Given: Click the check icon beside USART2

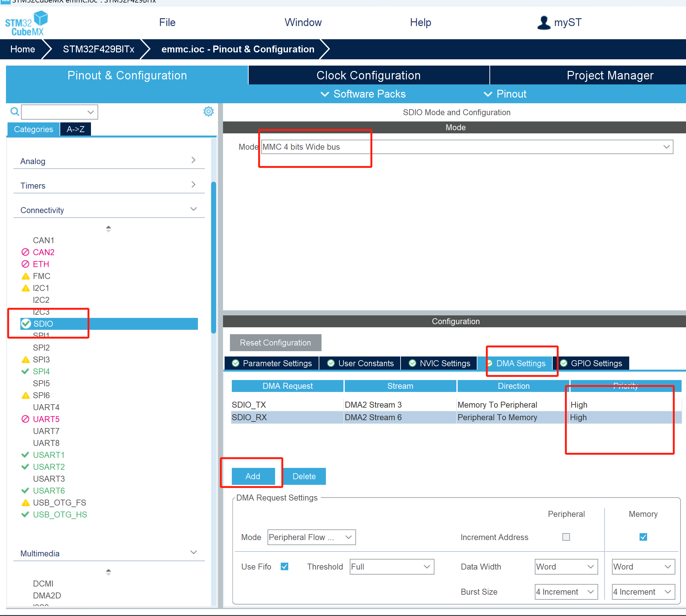Looking at the screenshot, I should [25, 466].
